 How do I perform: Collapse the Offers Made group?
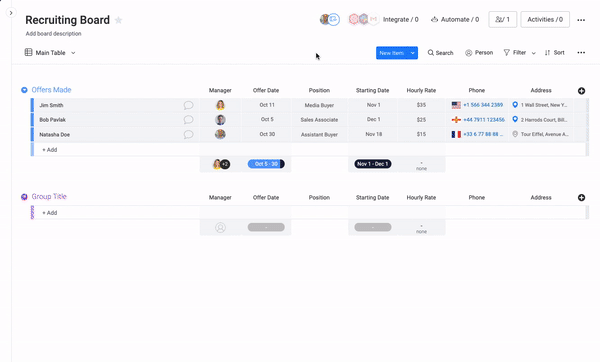(24, 90)
